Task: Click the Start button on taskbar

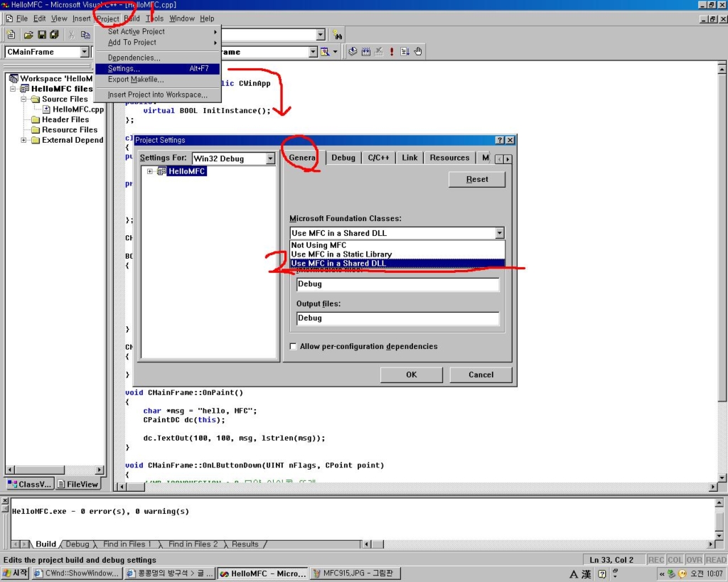Action: click(16, 573)
